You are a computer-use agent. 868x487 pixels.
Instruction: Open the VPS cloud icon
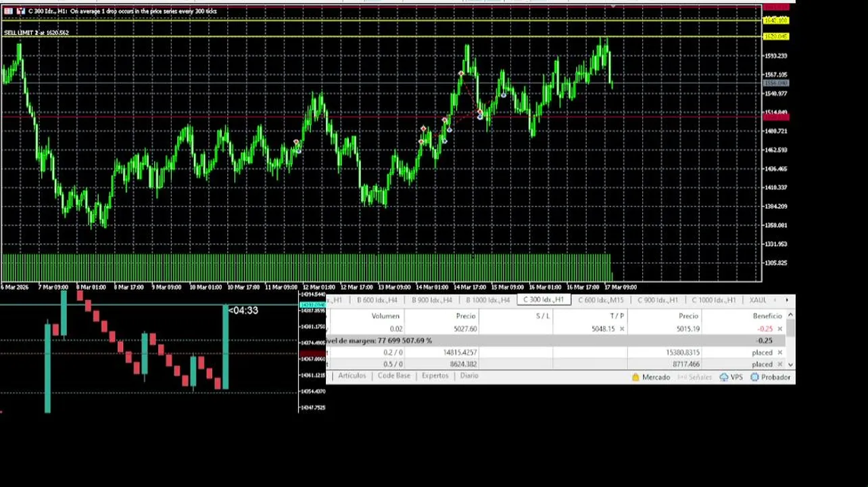[x=724, y=377]
